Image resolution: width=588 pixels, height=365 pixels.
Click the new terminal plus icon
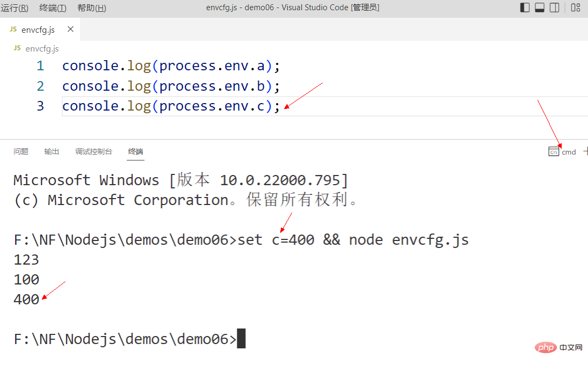click(x=585, y=151)
